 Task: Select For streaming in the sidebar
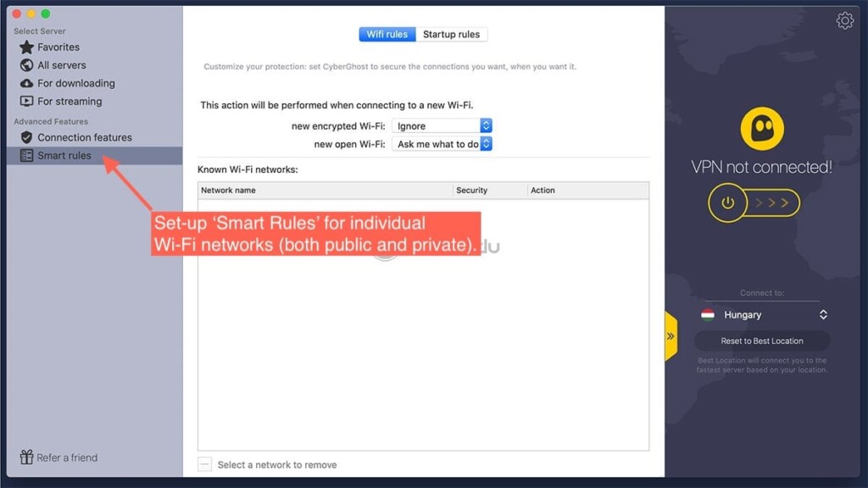94,102
